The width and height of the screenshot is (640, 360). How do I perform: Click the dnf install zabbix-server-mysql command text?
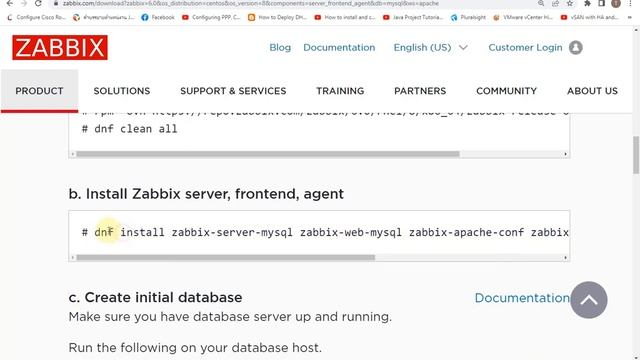(325, 232)
